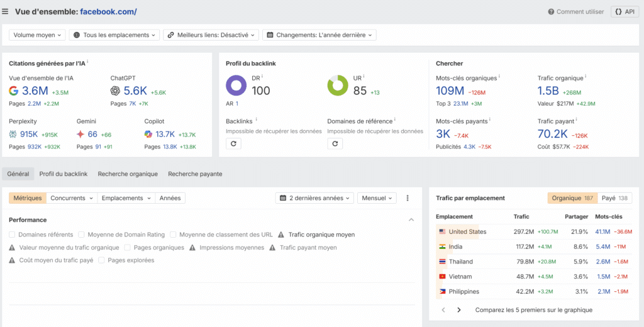The image size is (644, 327).
Task: Click the info icon beside Citations générées par l'IA
Action: 87,62
